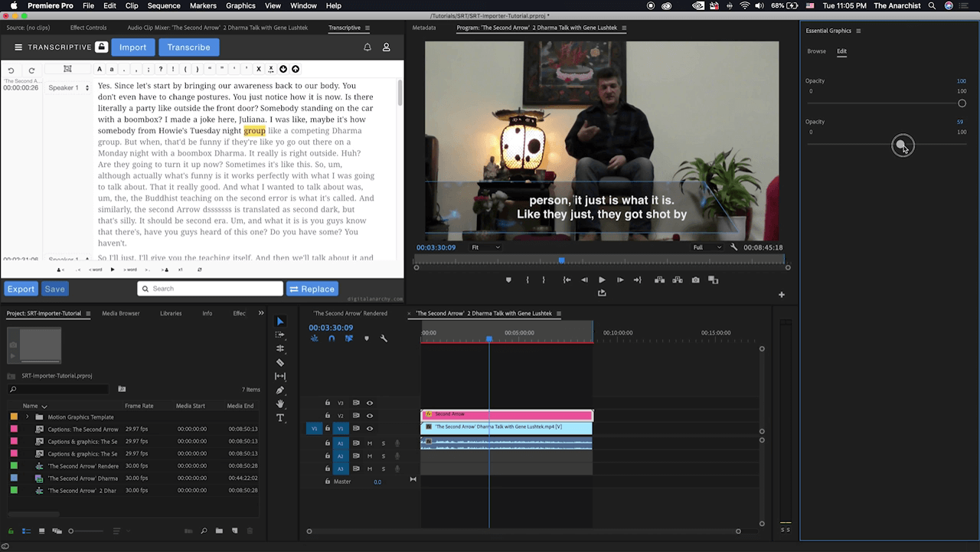This screenshot has height=552, width=980.
Task: Open the Sequence menu
Action: point(163,5)
